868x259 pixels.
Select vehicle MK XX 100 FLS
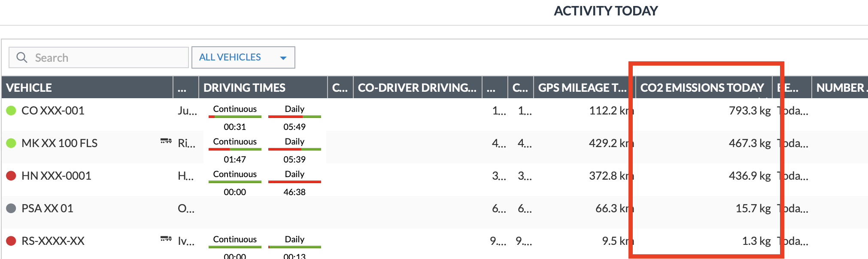tap(59, 143)
